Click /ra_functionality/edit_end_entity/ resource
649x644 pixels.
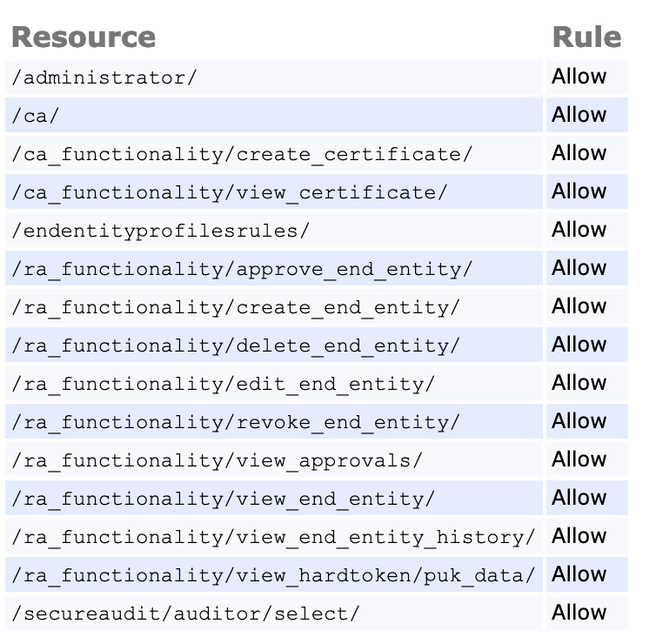tap(224, 384)
